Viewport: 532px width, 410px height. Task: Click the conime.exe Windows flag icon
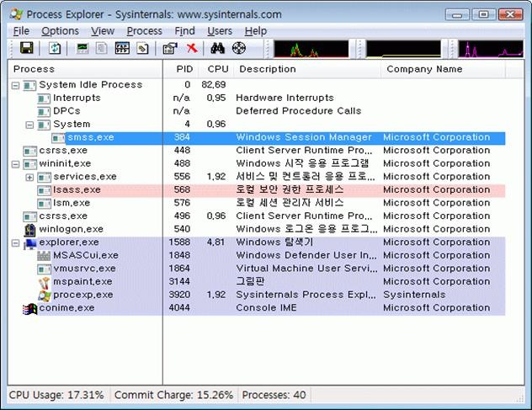29,308
